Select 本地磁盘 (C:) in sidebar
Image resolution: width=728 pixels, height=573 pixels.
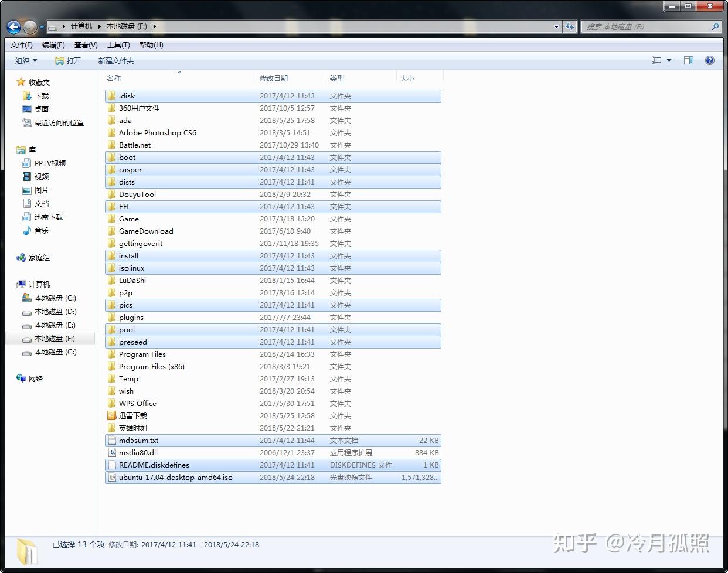(x=50, y=298)
